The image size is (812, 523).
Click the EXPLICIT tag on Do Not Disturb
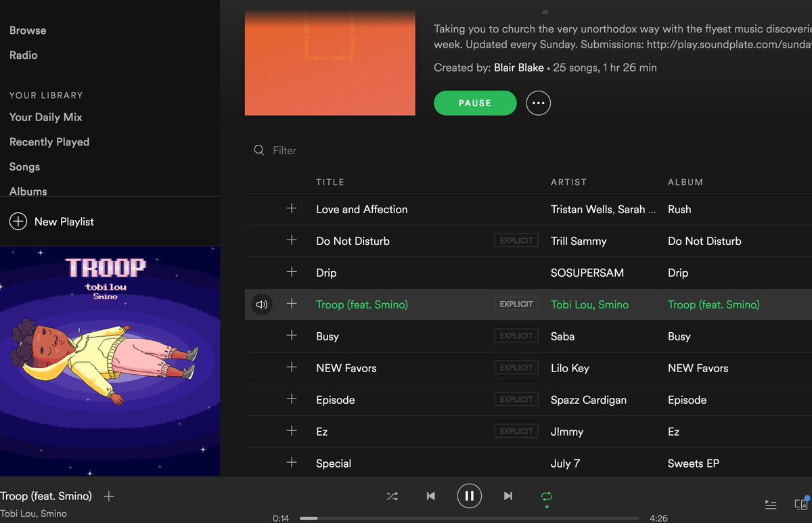[516, 240]
